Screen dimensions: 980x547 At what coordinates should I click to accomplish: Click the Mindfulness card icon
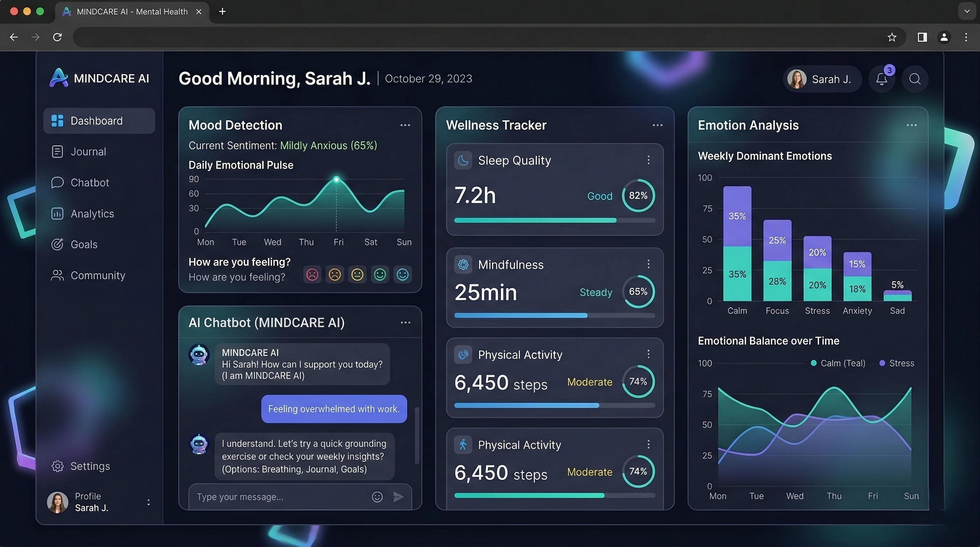[x=463, y=264]
